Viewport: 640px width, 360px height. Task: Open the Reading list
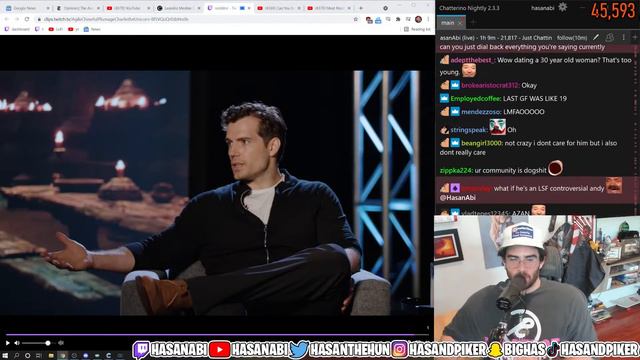point(417,29)
